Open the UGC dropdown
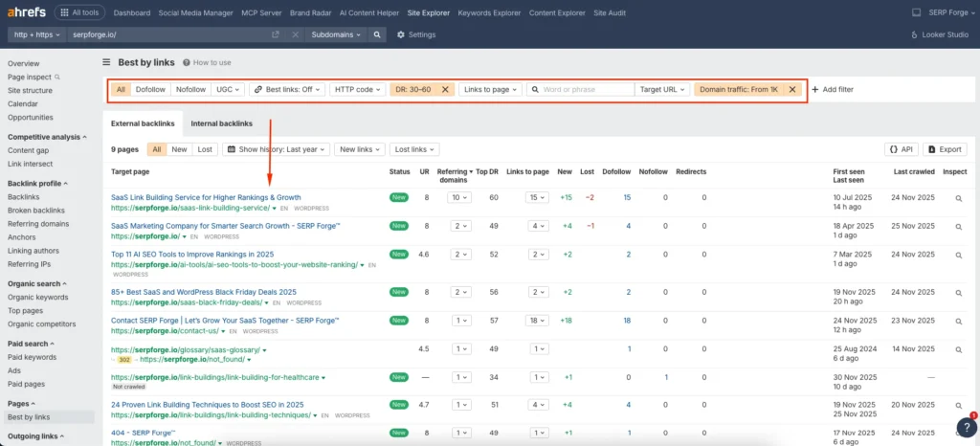 click(228, 89)
